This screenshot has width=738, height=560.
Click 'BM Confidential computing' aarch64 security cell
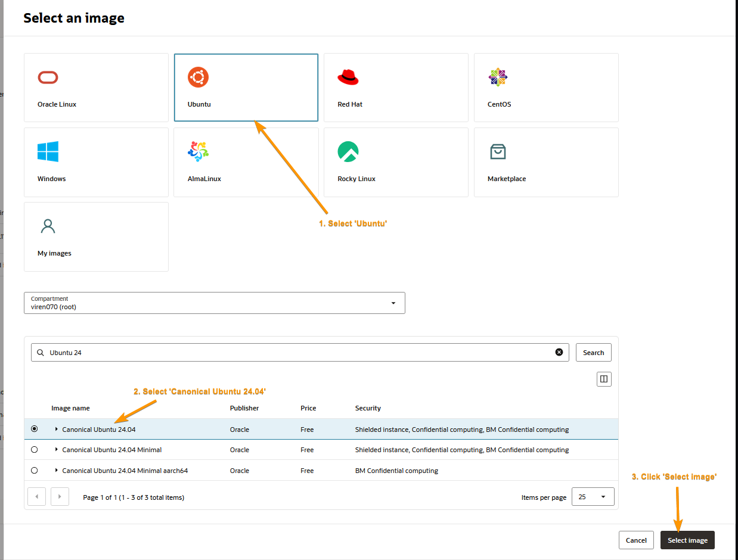coord(396,471)
